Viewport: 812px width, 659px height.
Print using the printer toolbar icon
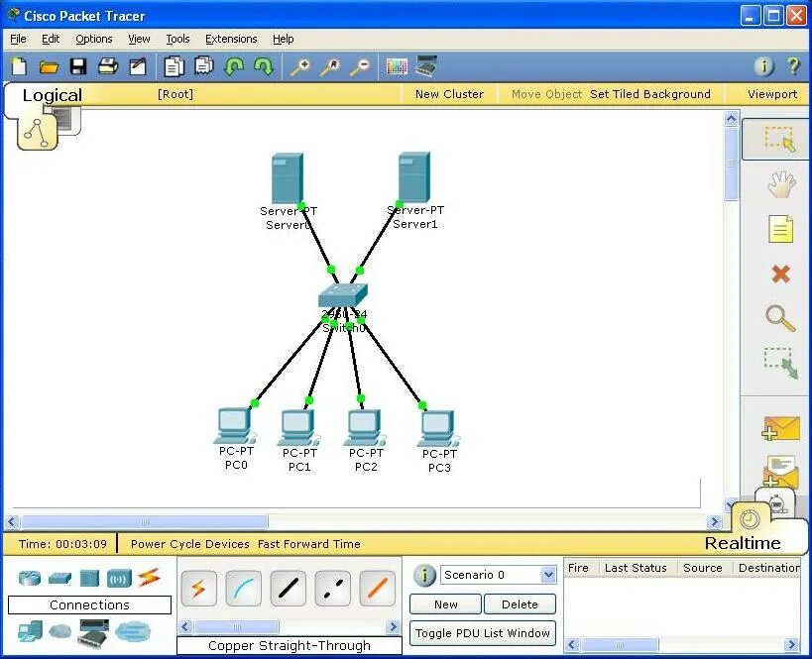(108, 66)
